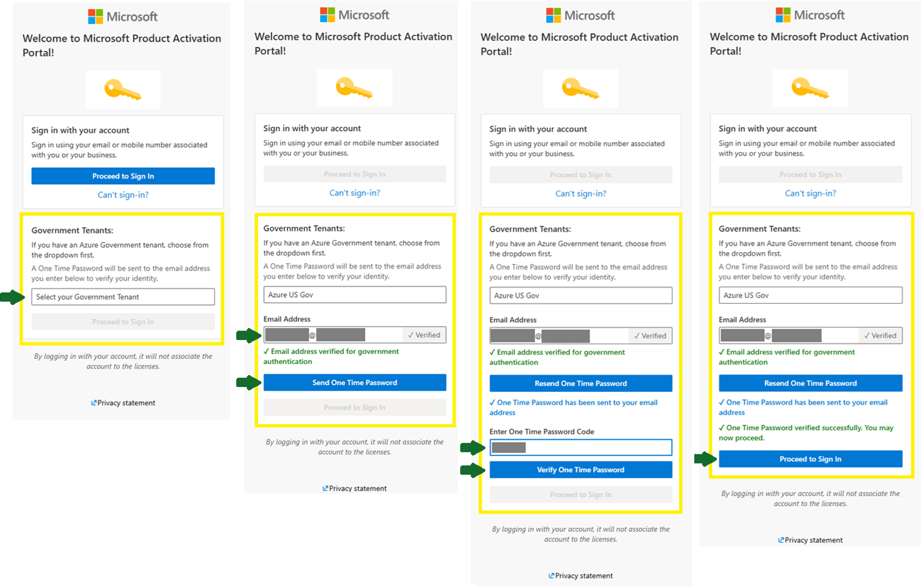Click Can't sign-in link in leftmost panel
Image resolution: width=924 pixels, height=588 pixels.
(x=123, y=195)
